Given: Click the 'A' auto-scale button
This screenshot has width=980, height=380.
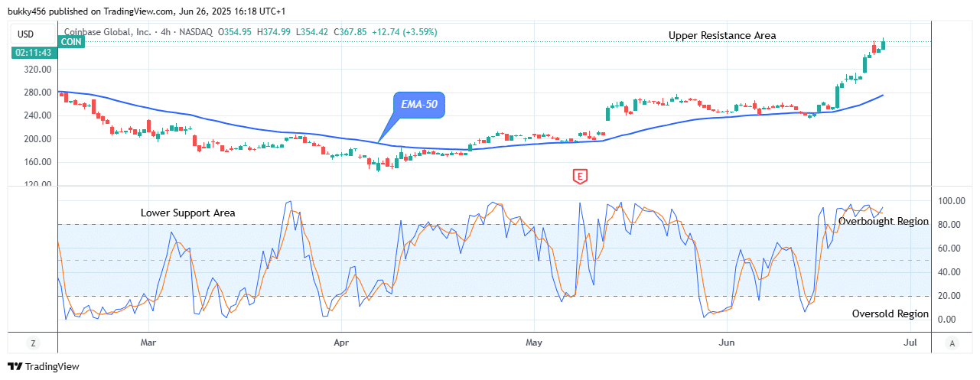Looking at the screenshot, I should (x=951, y=343).
